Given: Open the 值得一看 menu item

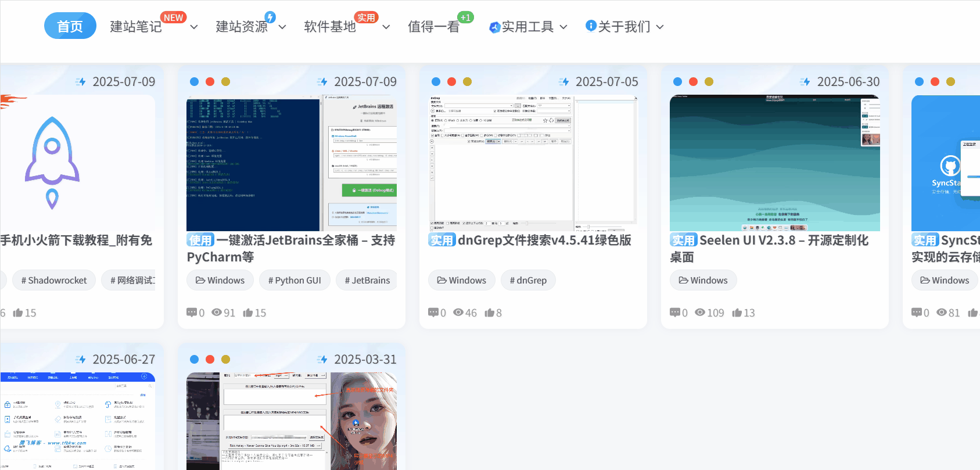Looking at the screenshot, I should [x=433, y=27].
